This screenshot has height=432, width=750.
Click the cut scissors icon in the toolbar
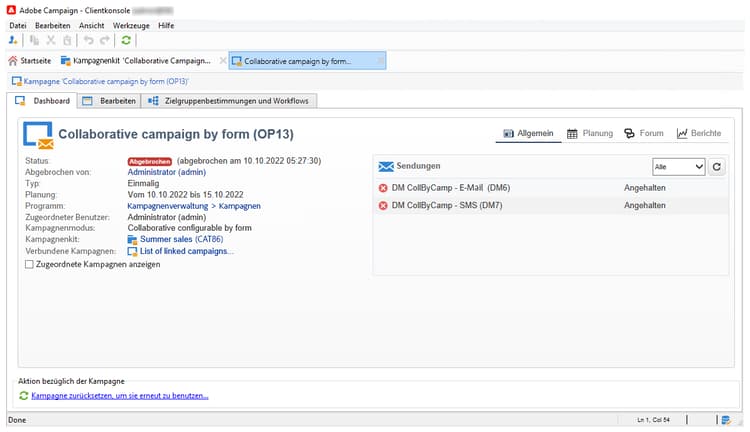(51, 41)
